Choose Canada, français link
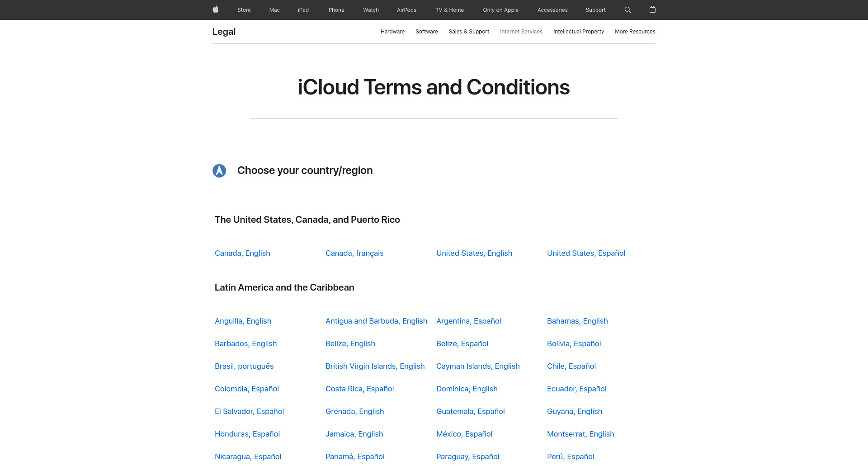868x470 pixels. pyautogui.click(x=354, y=253)
